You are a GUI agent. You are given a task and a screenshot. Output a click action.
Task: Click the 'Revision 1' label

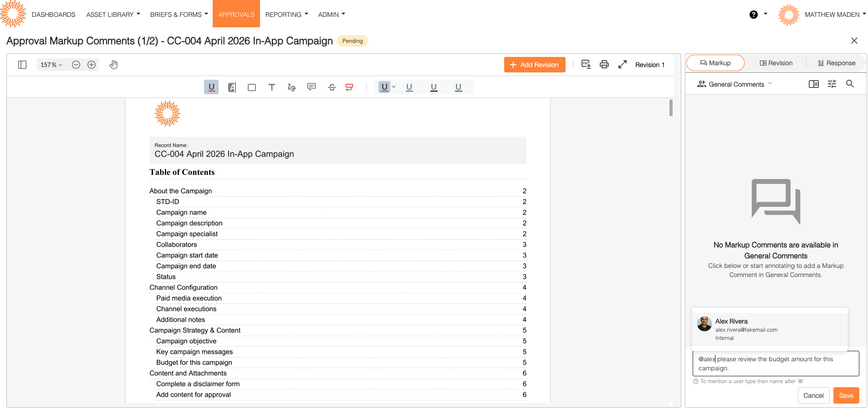(650, 65)
